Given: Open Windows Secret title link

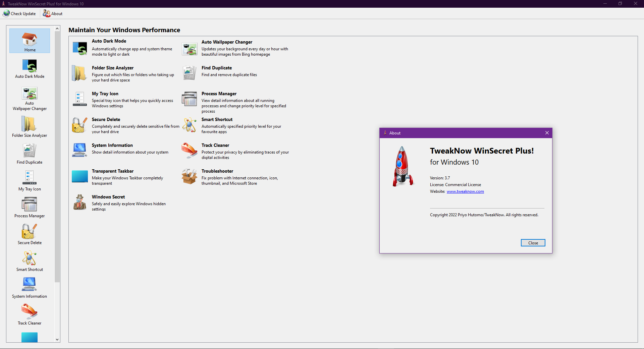Looking at the screenshot, I should pos(108,197).
